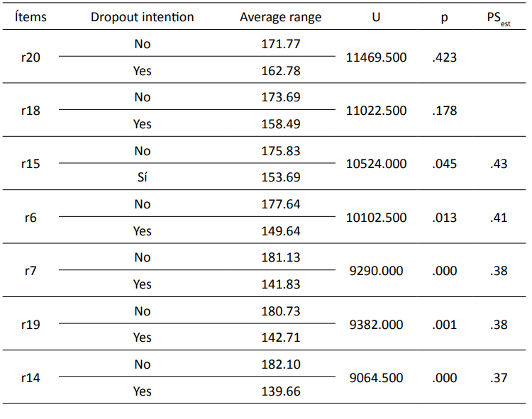This screenshot has height=419, width=532.
Task: Select the average range value 139.66
Action: (x=280, y=391)
